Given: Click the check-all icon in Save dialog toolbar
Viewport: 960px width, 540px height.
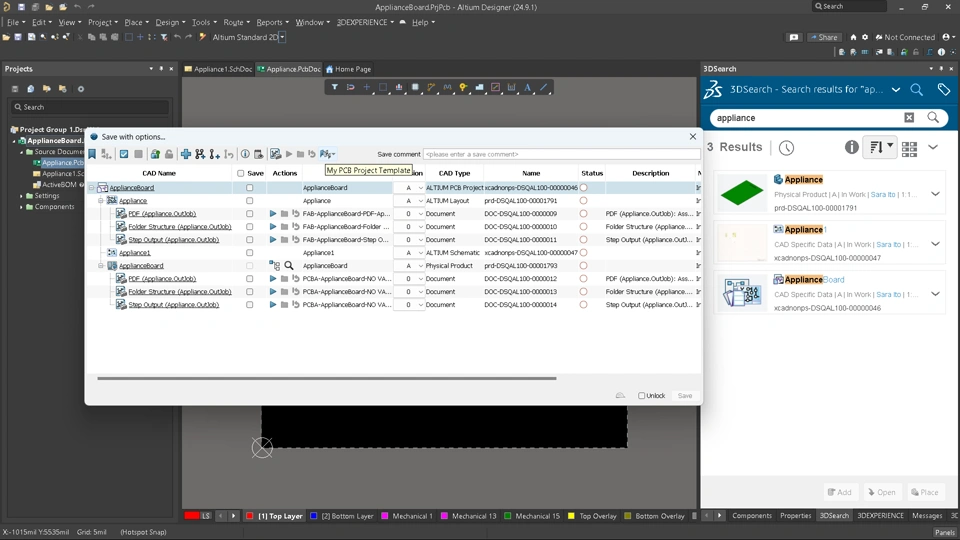Looking at the screenshot, I should (x=124, y=154).
